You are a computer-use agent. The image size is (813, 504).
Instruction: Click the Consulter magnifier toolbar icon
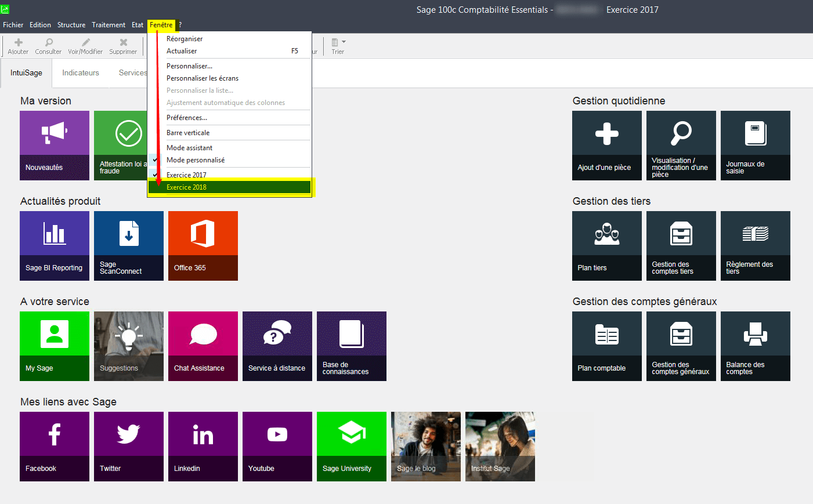click(49, 42)
